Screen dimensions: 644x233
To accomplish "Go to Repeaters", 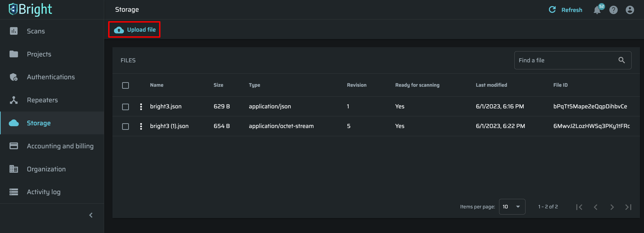I will 52,100.
